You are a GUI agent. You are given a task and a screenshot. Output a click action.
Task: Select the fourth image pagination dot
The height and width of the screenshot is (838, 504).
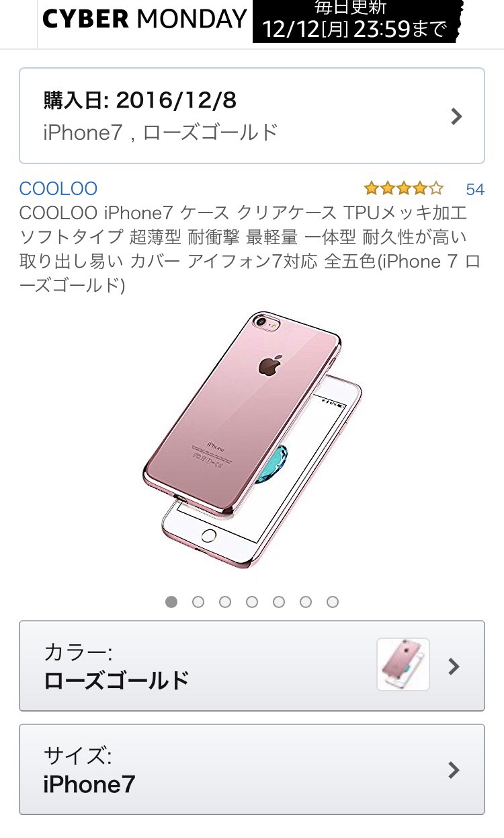coord(252,602)
